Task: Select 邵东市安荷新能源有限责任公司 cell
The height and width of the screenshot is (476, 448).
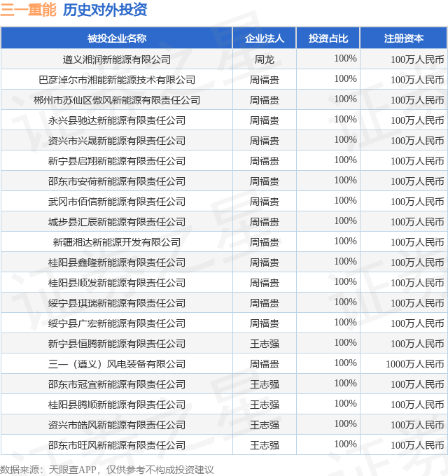Action: tap(117, 181)
